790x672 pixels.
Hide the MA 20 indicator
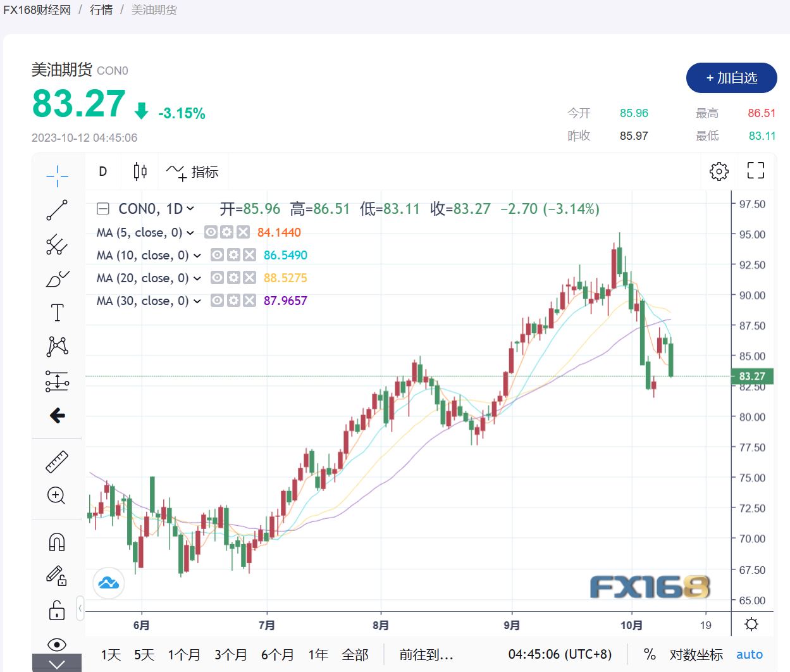tap(217, 278)
